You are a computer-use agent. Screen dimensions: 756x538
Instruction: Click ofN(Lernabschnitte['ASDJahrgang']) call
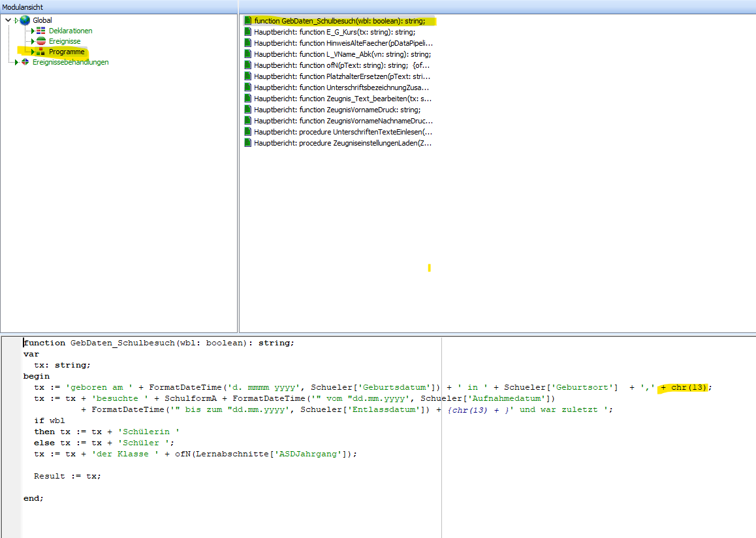(x=264, y=454)
